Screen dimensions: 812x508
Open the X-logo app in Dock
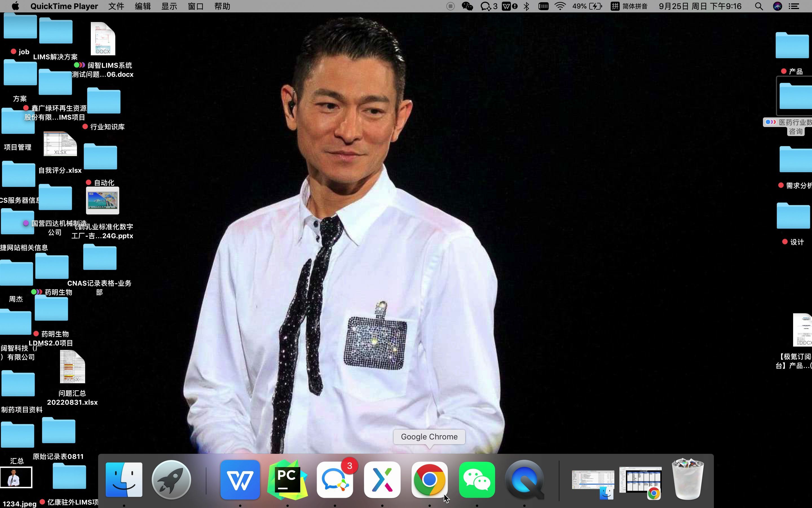click(382, 479)
